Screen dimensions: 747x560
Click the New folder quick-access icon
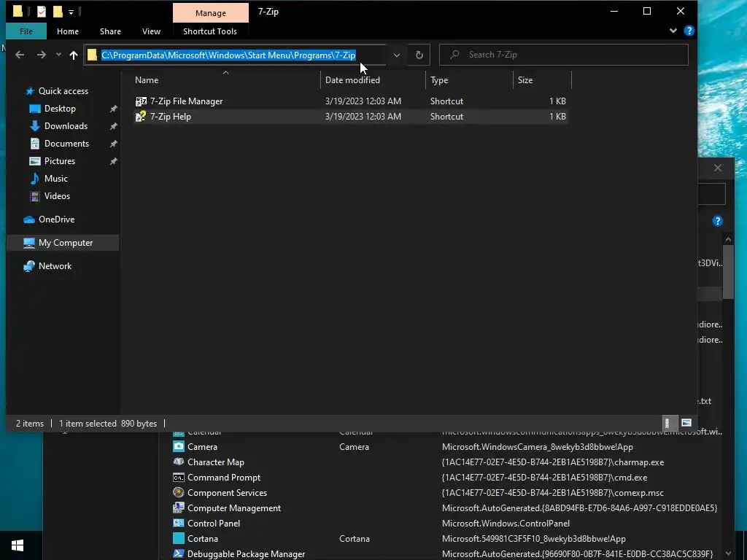(58, 12)
